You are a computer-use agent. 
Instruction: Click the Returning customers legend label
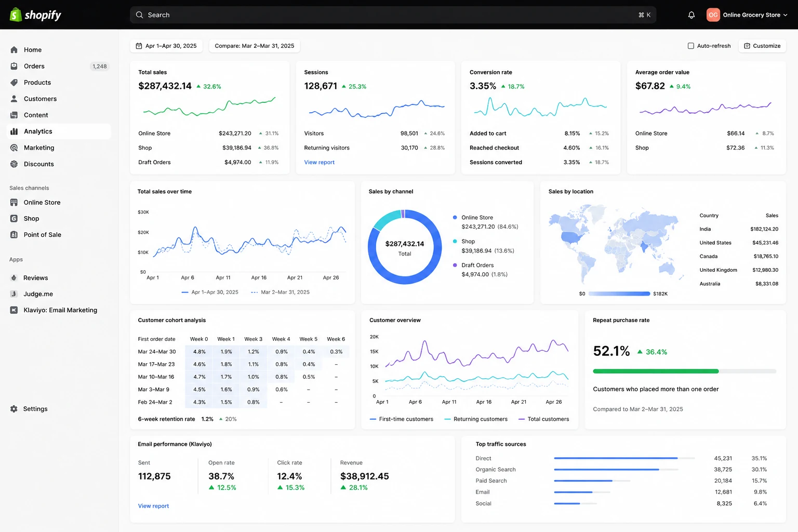click(481, 419)
